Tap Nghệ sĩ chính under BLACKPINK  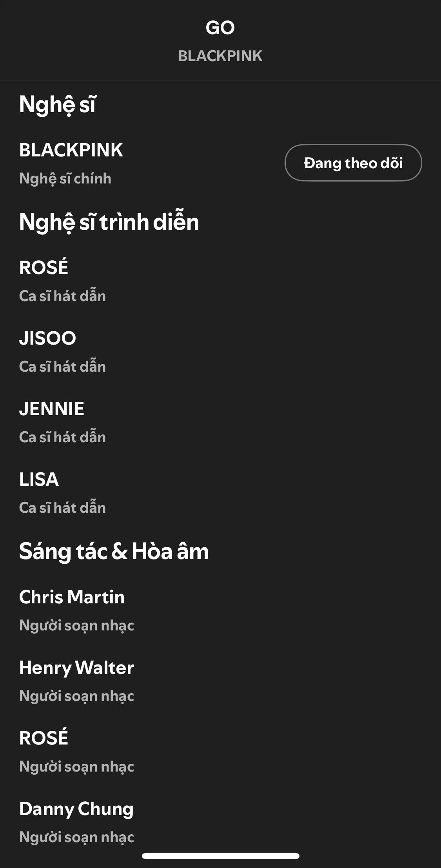65,179
